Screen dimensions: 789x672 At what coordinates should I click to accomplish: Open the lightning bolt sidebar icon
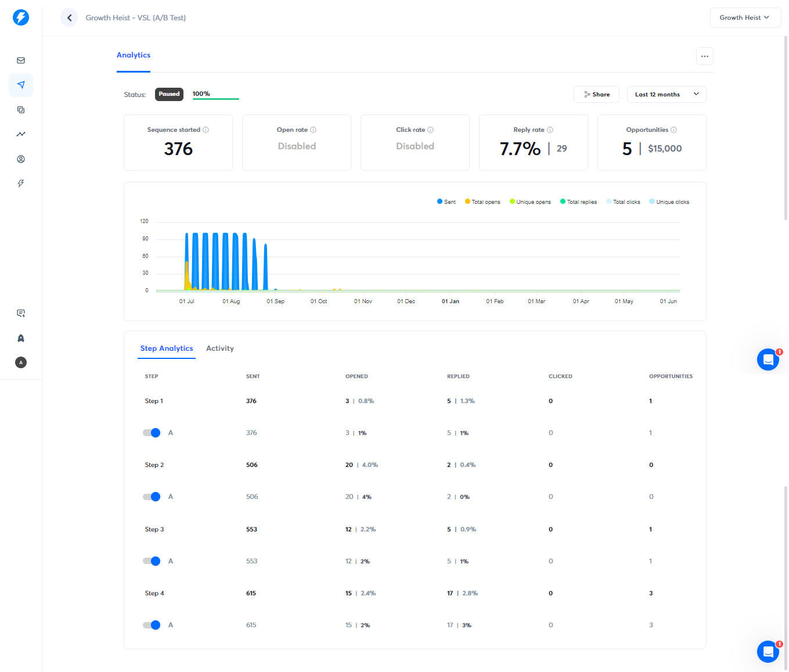pyautogui.click(x=21, y=184)
